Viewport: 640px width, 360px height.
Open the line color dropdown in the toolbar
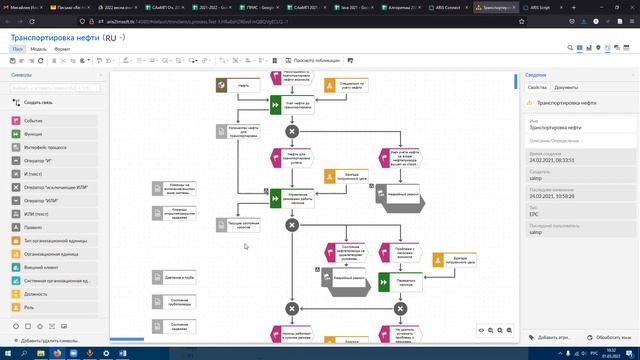[x=127, y=60]
